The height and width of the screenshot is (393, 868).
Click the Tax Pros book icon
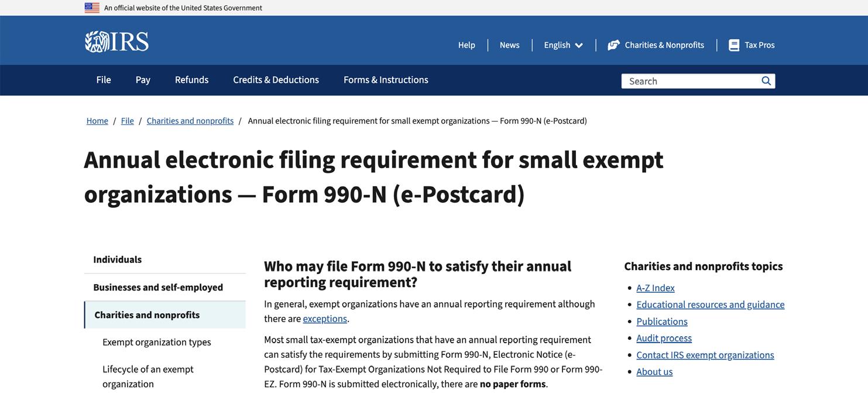pos(734,45)
